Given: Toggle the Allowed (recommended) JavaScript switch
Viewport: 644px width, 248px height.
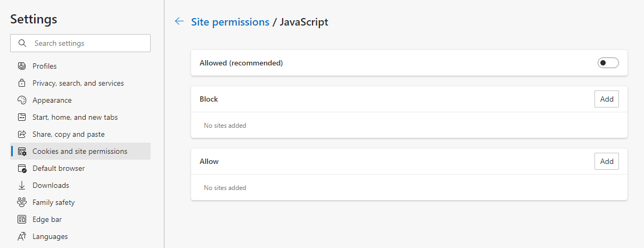Looking at the screenshot, I should (x=608, y=63).
